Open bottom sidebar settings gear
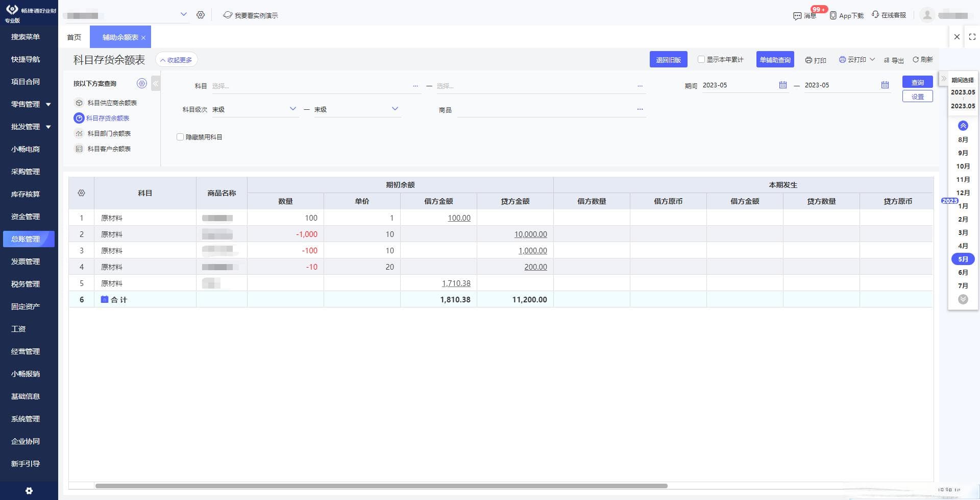This screenshot has height=500, width=980. (x=29, y=491)
